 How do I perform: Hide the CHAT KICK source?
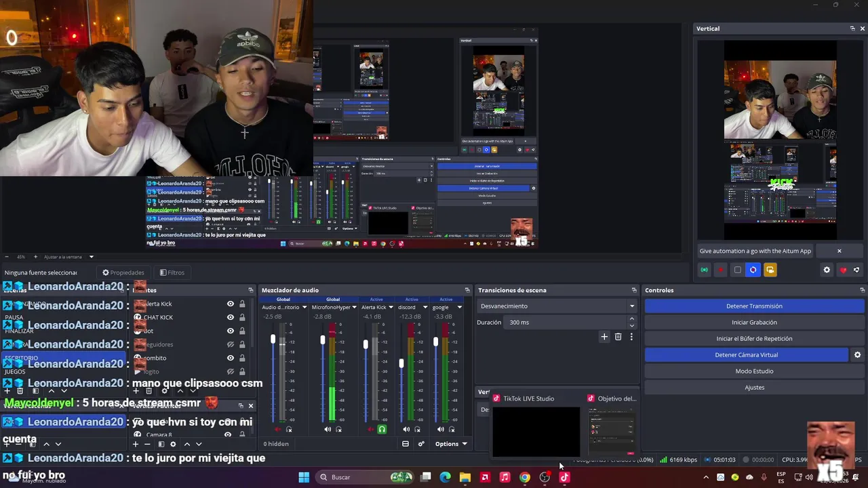coord(231,317)
